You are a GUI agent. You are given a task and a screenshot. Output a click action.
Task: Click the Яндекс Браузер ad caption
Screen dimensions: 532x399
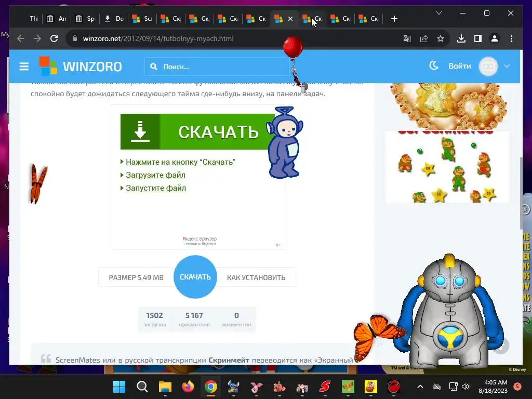199,241
